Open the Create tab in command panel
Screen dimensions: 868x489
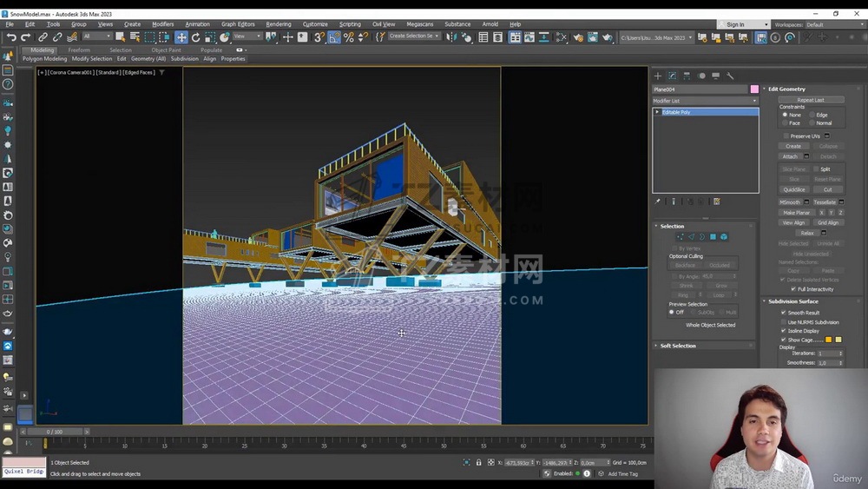[x=658, y=76]
